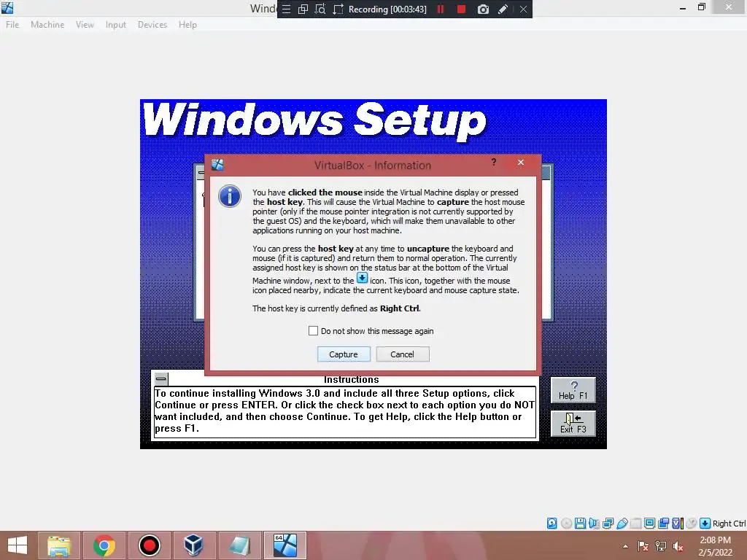Click the pencil draw icon on the recorder bar
This screenshot has width=747, height=560.
click(503, 9)
